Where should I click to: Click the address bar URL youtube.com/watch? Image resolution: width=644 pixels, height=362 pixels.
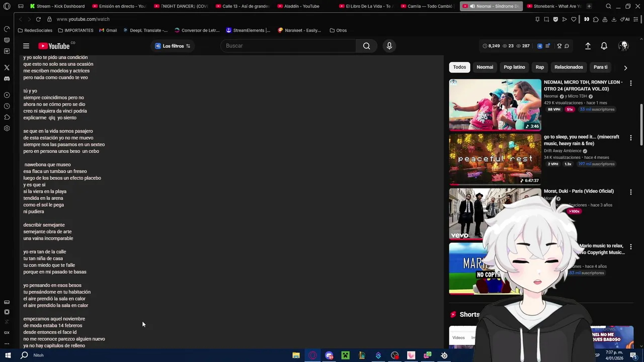pos(83,19)
